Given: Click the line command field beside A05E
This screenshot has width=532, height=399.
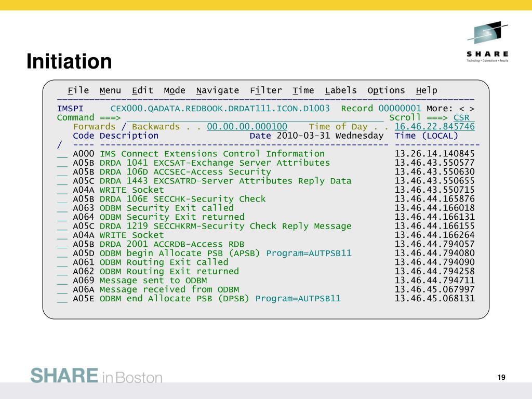Looking at the screenshot, I should (x=62, y=299).
